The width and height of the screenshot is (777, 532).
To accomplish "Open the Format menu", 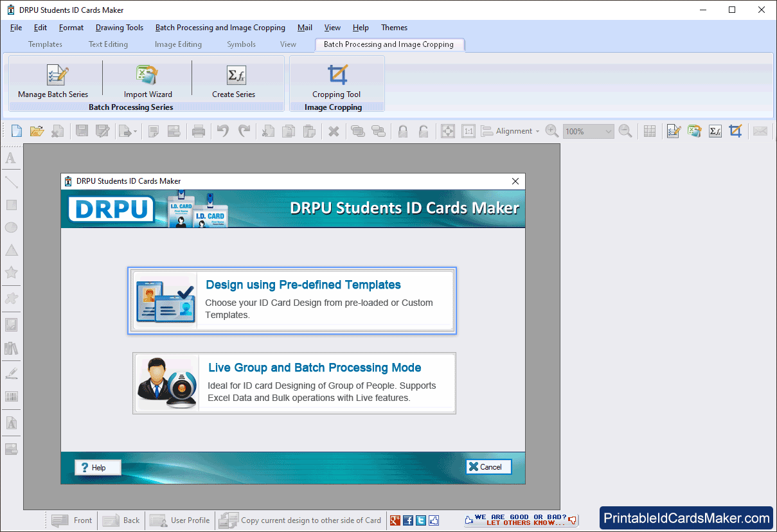I will click(71, 28).
